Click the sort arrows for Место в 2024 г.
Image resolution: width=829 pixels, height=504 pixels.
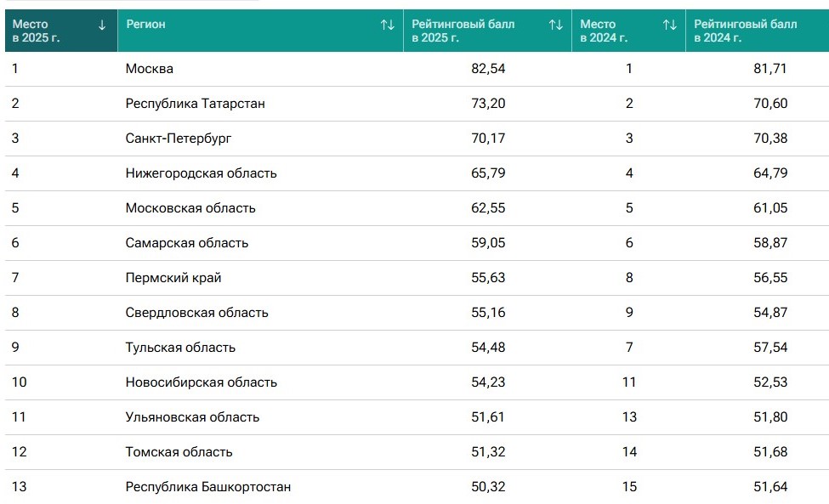[670, 25]
